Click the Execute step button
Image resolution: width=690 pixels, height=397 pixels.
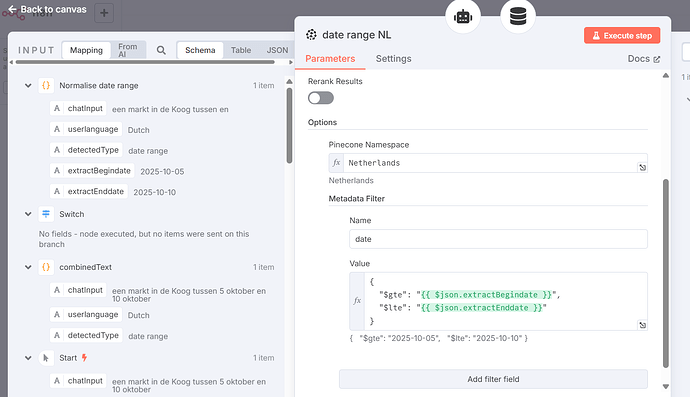click(622, 36)
